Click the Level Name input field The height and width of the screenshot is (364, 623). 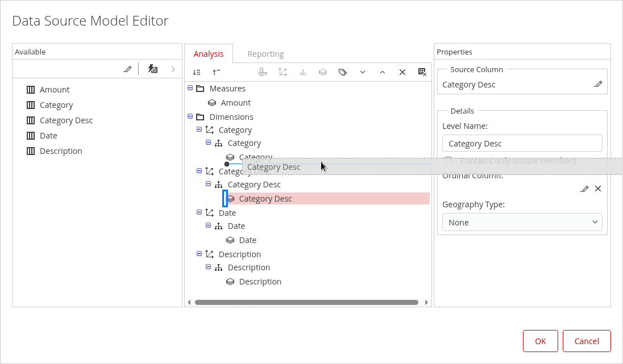(522, 143)
